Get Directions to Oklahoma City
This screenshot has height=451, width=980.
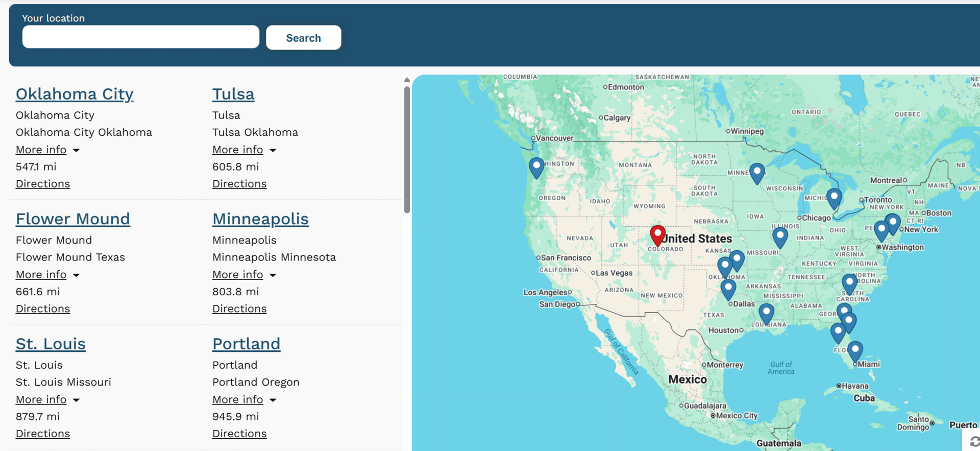click(43, 184)
